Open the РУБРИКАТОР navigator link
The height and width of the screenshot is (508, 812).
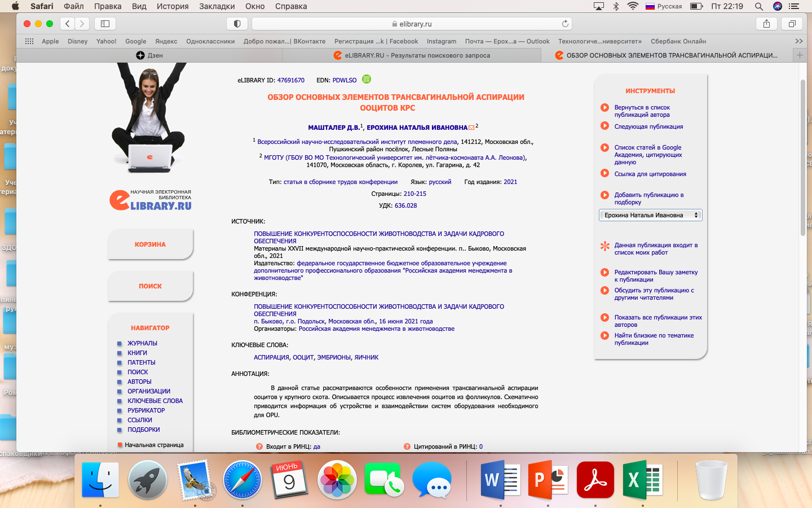pos(146,410)
